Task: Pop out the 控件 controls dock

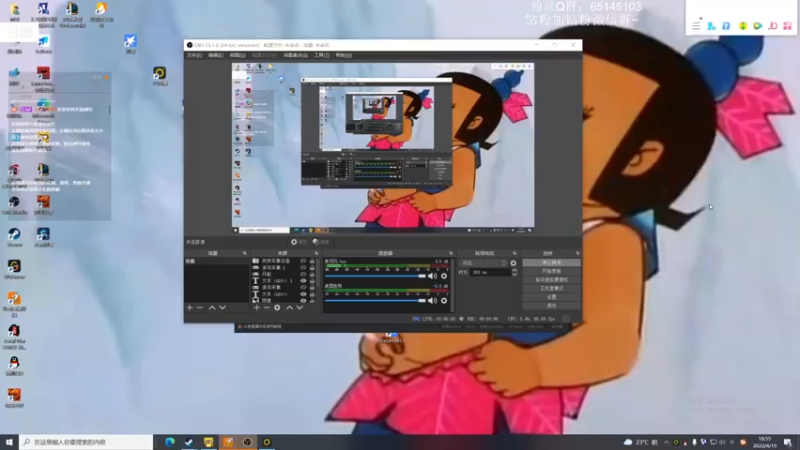Action: click(578, 253)
